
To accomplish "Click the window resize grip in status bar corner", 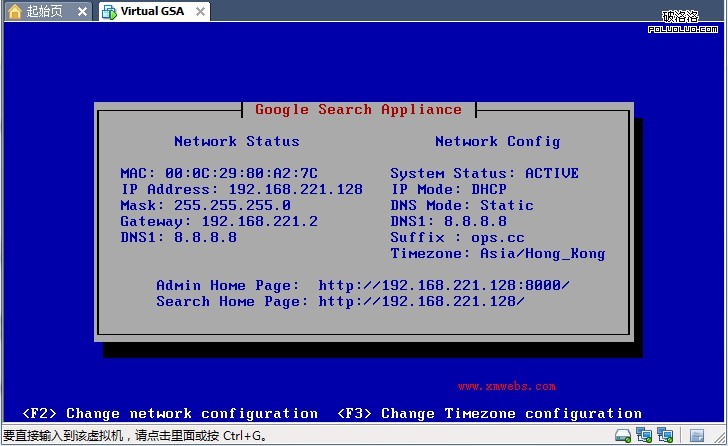I will (720, 437).
